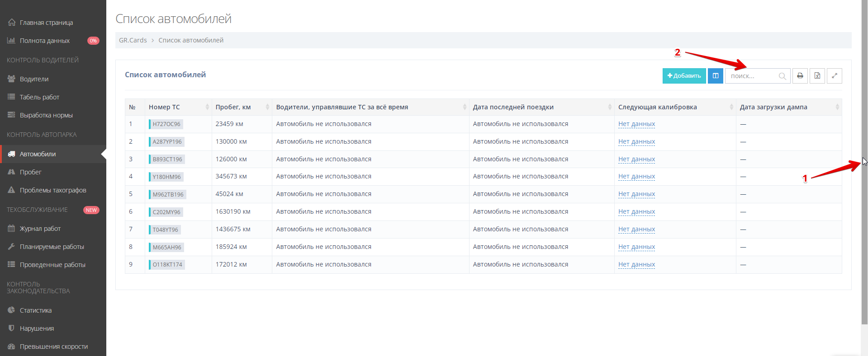The image size is (868, 356).
Task: Open the Журнал работ page
Action: (x=40, y=229)
